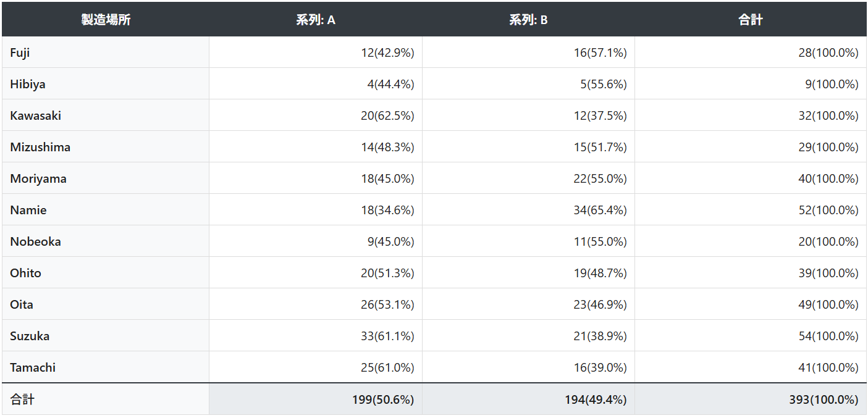Image resolution: width=868 pixels, height=418 pixels.
Task: Click the 製造場所 column header
Action: 106,20
